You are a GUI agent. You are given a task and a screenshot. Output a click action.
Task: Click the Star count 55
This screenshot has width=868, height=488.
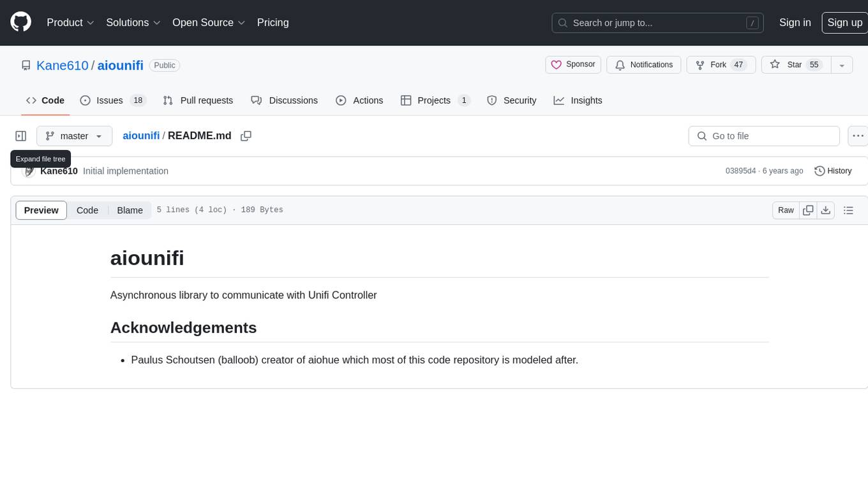click(814, 65)
